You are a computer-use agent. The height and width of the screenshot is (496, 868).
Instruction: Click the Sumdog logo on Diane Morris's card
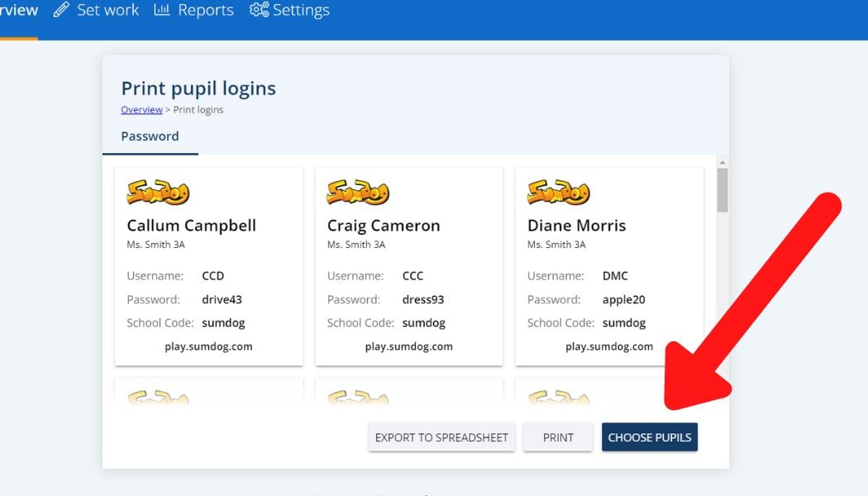pos(556,192)
